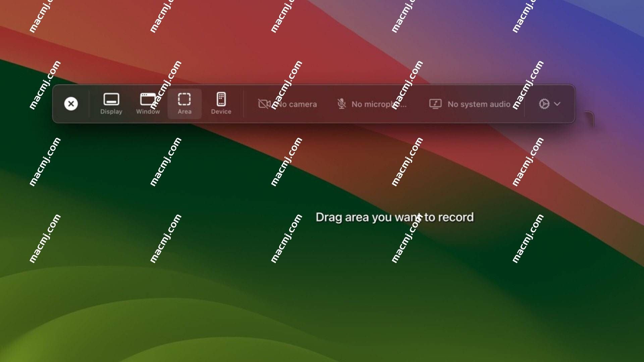Switch to Device recording mode
Image resolution: width=644 pixels, height=362 pixels.
click(221, 104)
